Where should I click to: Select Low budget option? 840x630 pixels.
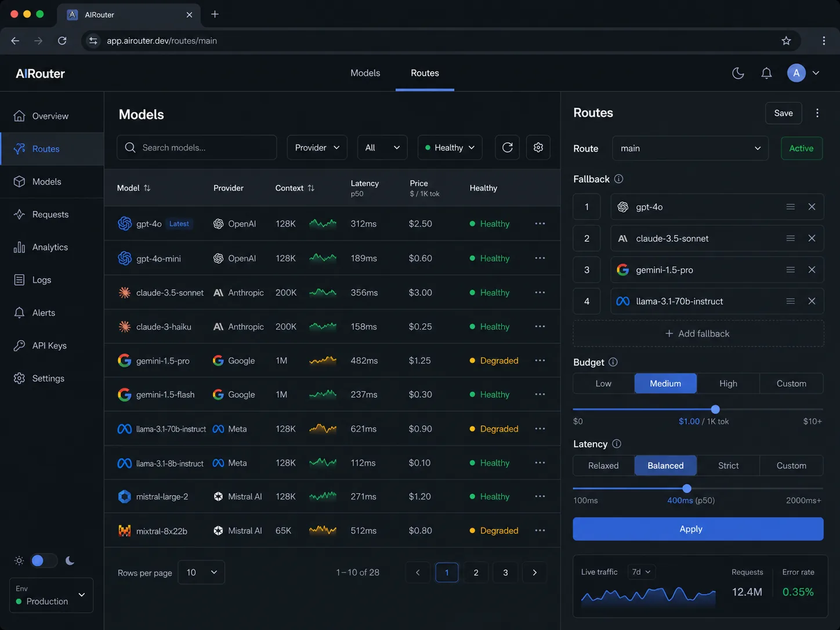pyautogui.click(x=603, y=383)
